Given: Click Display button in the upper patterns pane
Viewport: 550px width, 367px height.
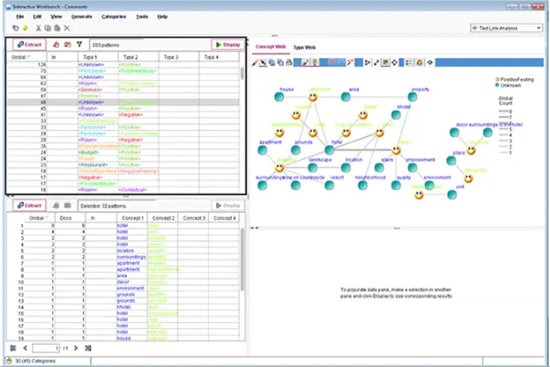Looking at the screenshot, I should pyautogui.click(x=228, y=45).
